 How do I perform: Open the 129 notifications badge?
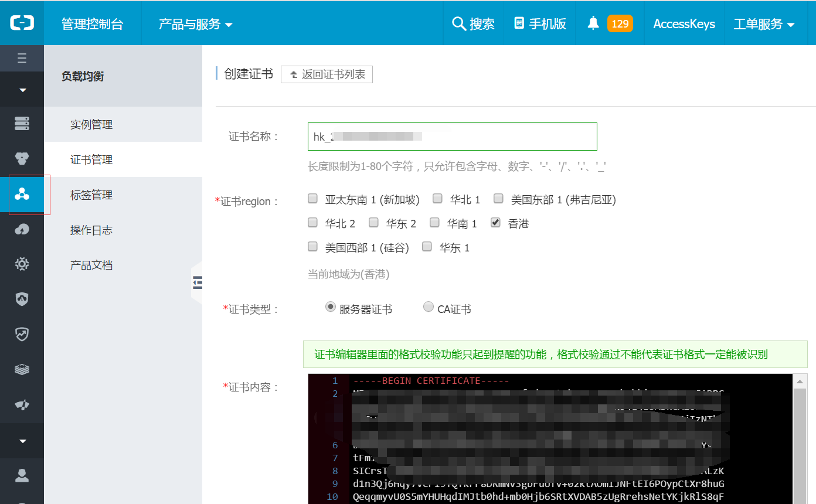point(620,23)
